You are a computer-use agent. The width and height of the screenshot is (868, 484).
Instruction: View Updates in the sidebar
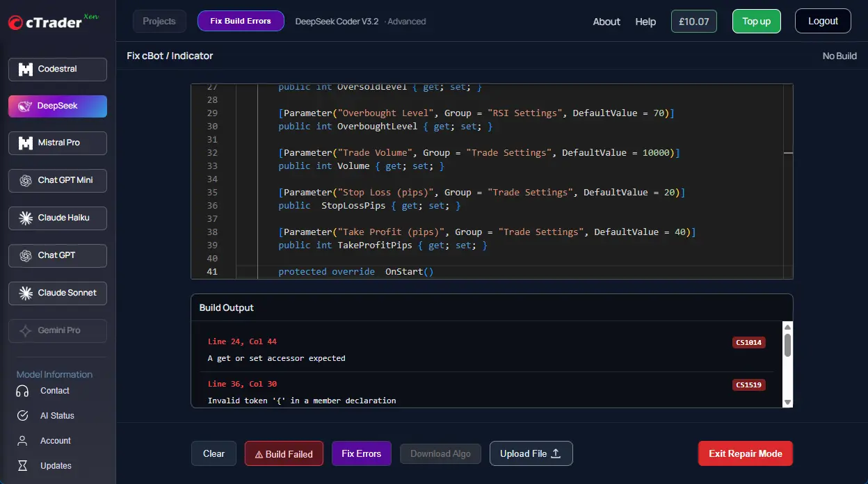coord(56,465)
